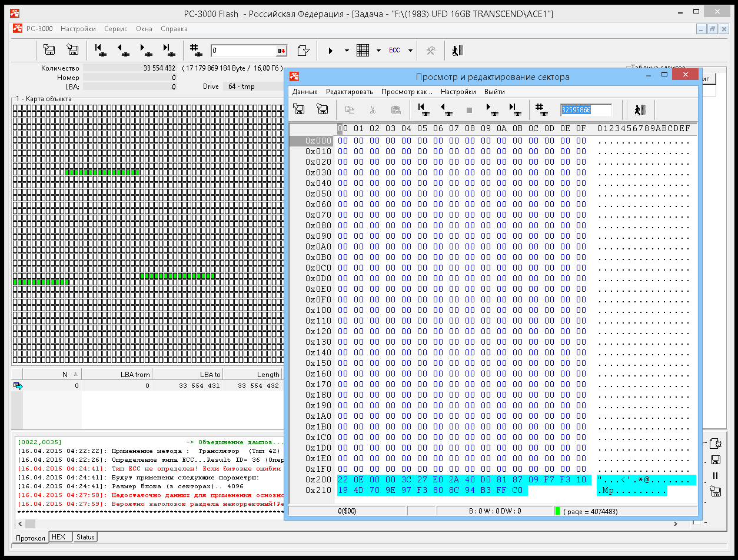Click exit door icon in sector editor toolbar

(x=640, y=109)
